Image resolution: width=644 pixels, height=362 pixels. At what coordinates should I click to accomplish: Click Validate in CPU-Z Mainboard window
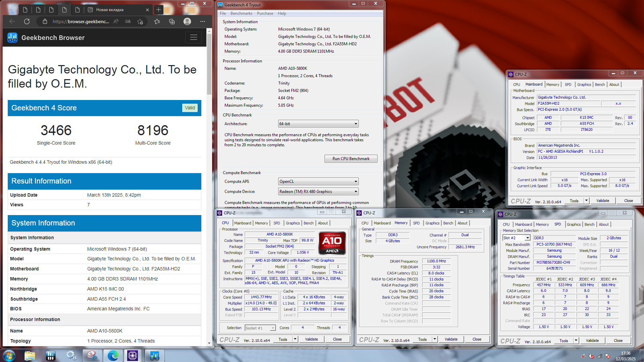(603, 201)
